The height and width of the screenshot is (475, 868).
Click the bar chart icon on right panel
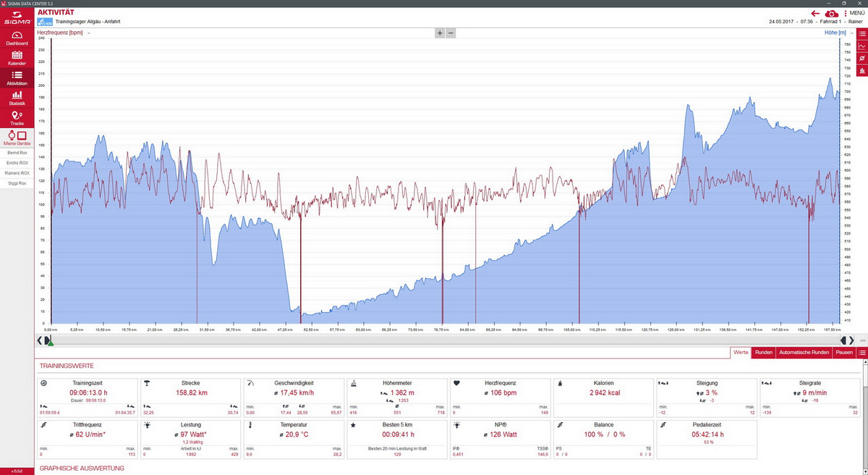pyautogui.click(x=861, y=70)
